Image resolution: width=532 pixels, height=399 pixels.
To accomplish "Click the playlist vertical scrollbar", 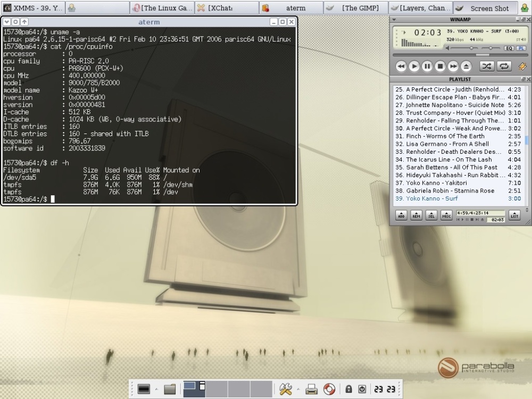I will 527,145.
